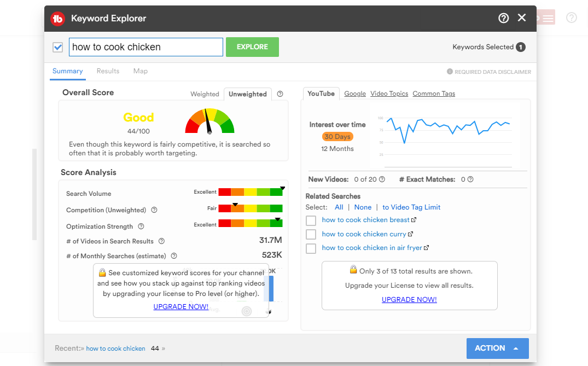Click the TubeBuddy logo icon

(x=57, y=19)
